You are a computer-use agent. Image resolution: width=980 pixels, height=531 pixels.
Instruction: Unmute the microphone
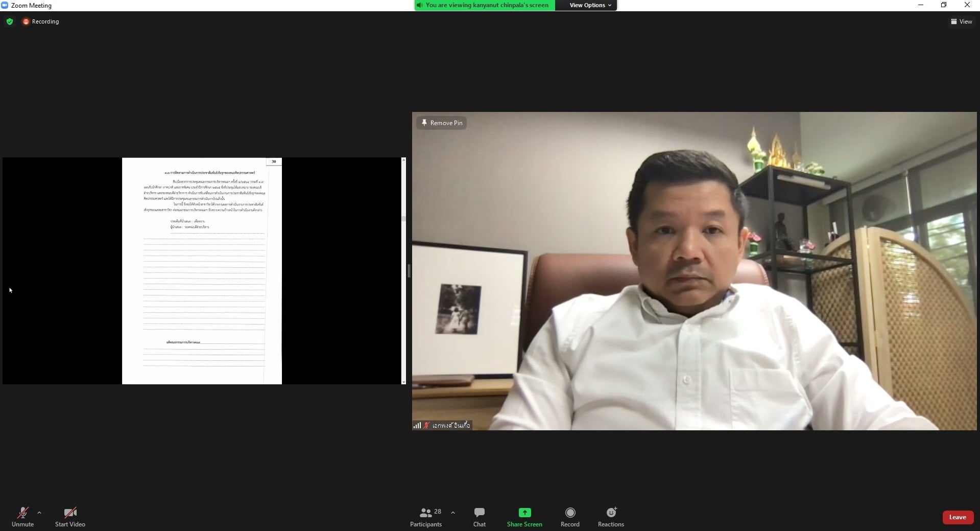click(22, 517)
